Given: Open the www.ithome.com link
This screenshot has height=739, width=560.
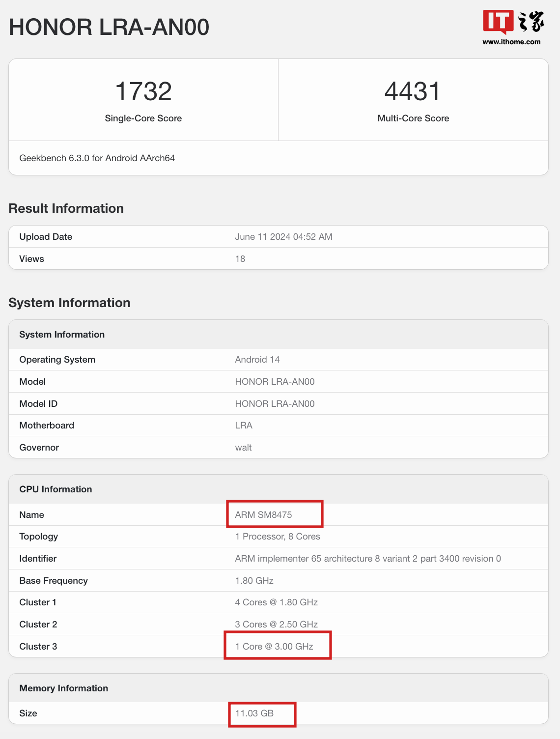Looking at the screenshot, I should [511, 41].
